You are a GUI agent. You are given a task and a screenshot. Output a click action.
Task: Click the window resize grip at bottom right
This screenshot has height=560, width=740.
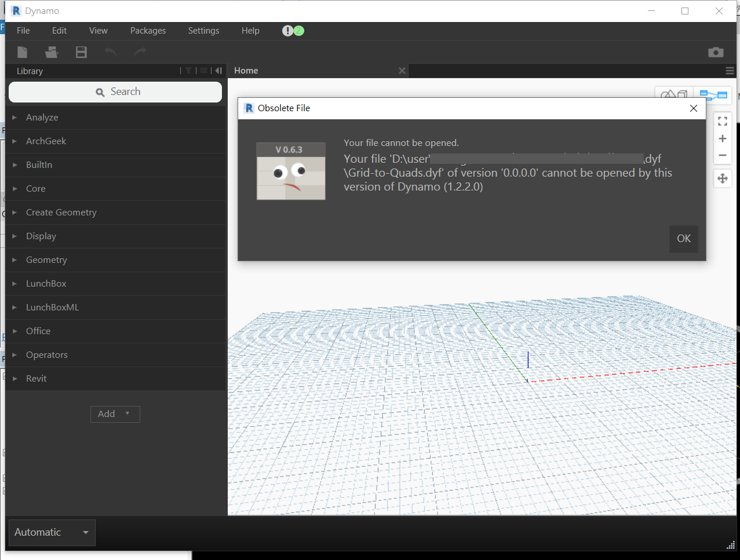731,545
